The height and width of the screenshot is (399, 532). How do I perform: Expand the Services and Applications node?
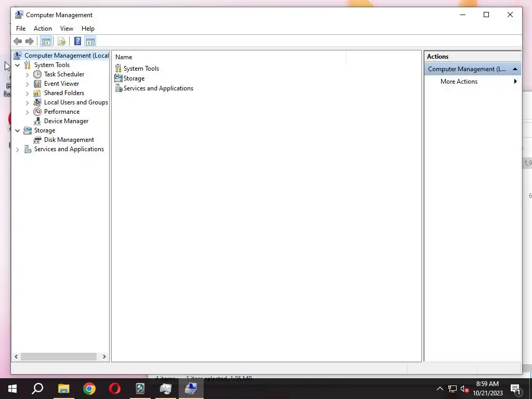point(17,149)
